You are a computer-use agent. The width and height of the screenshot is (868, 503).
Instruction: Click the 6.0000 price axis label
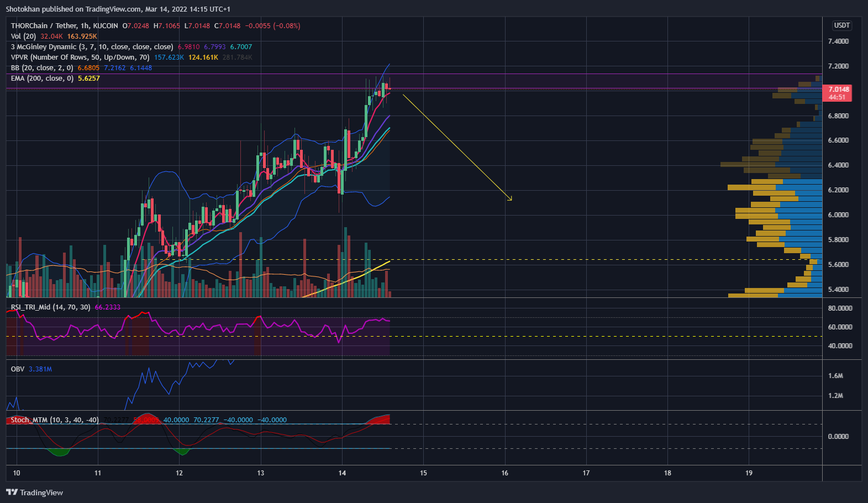click(x=838, y=215)
